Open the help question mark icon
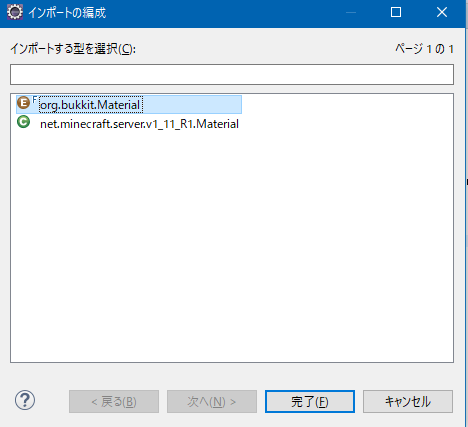This screenshot has width=468, height=427. pos(25,400)
